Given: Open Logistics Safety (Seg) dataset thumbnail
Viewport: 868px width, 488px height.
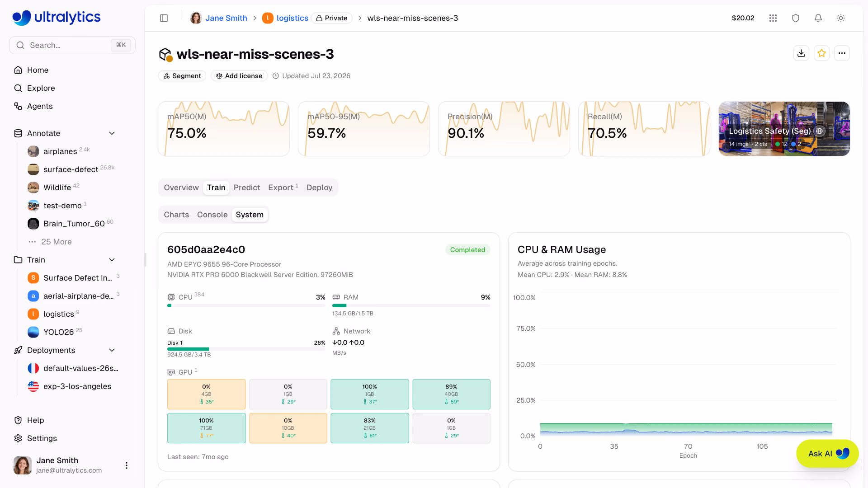Looking at the screenshot, I should [x=784, y=129].
